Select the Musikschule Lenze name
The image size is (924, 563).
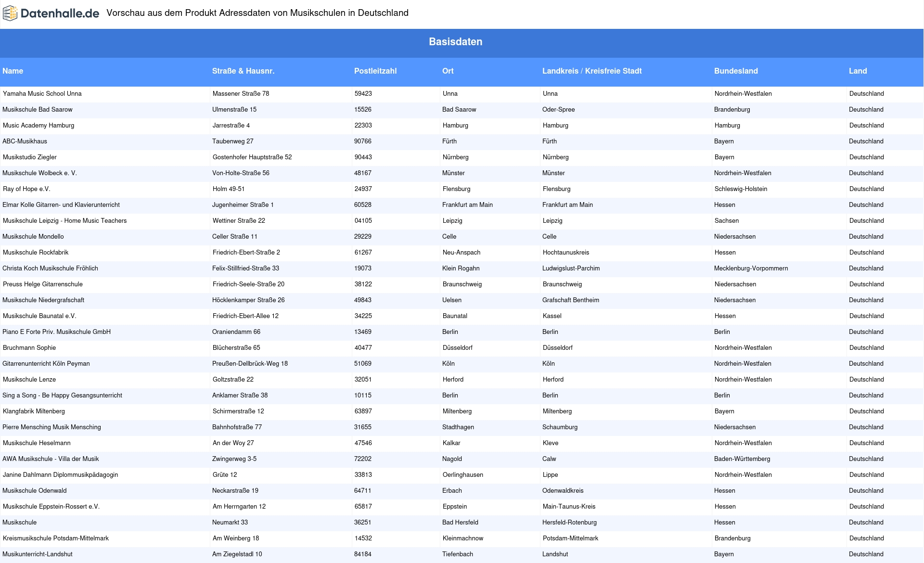[29, 380]
